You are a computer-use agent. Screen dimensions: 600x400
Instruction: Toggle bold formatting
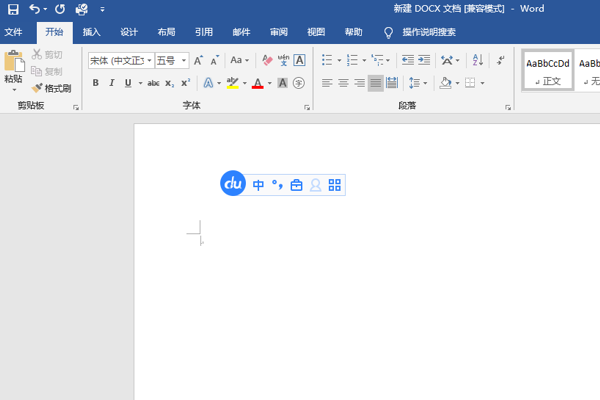[96, 83]
